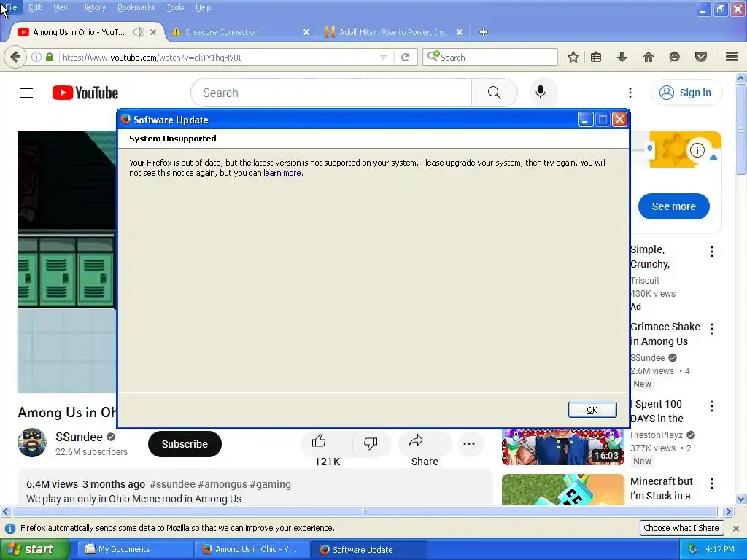The width and height of the screenshot is (747, 560).
Task: Open the File menu
Action: [11, 7]
